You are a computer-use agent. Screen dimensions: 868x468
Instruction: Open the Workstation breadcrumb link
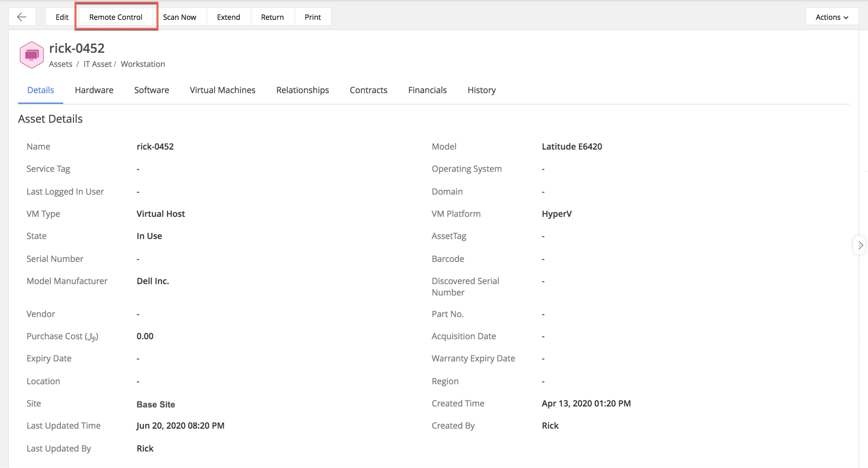coord(143,64)
